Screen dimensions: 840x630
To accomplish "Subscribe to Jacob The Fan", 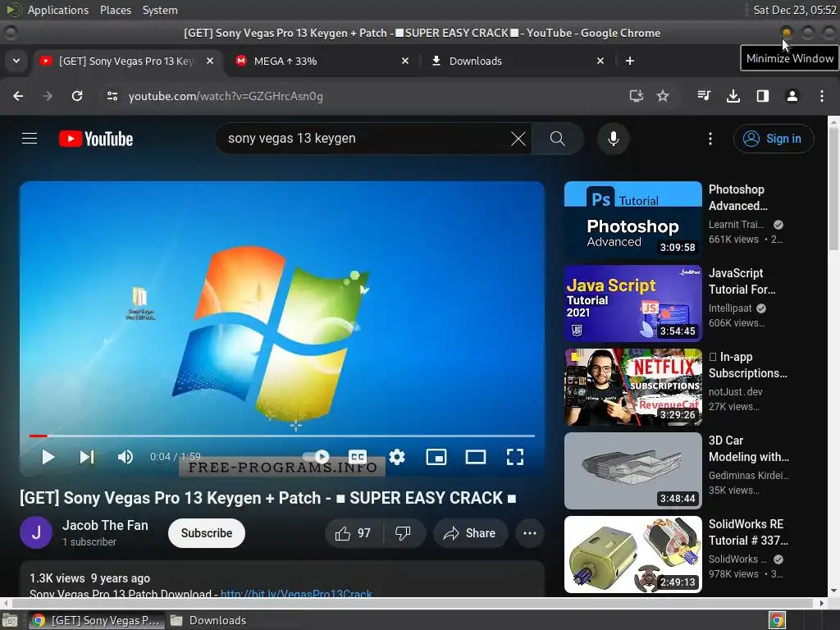I will coord(207,533).
